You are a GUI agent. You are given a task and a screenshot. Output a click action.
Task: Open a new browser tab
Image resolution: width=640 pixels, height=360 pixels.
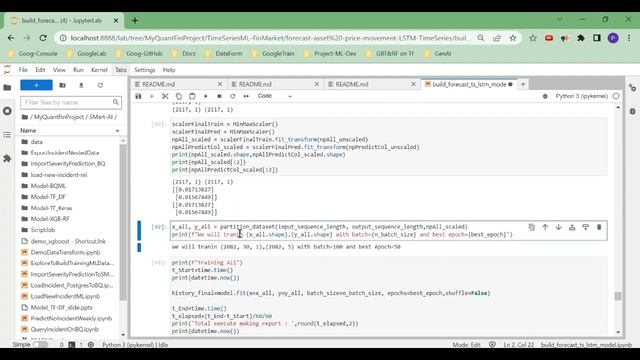click(135, 20)
